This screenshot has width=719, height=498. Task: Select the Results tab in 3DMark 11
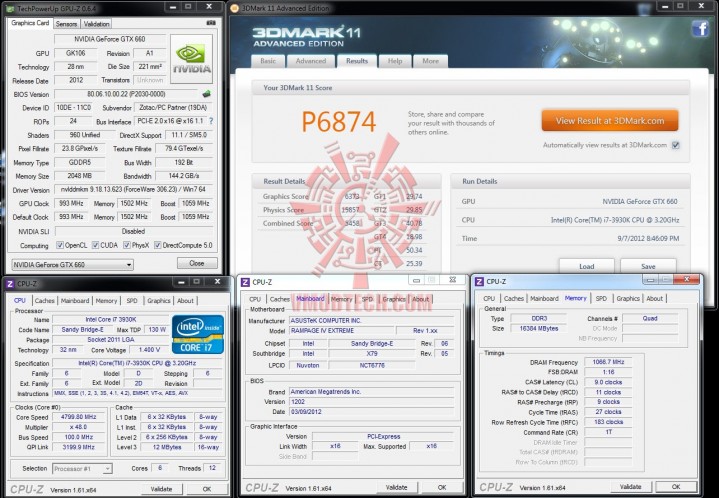(x=357, y=61)
